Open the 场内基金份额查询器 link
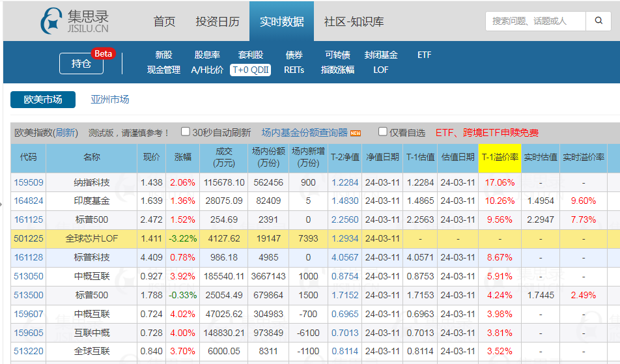The image size is (620, 364). tap(304, 133)
